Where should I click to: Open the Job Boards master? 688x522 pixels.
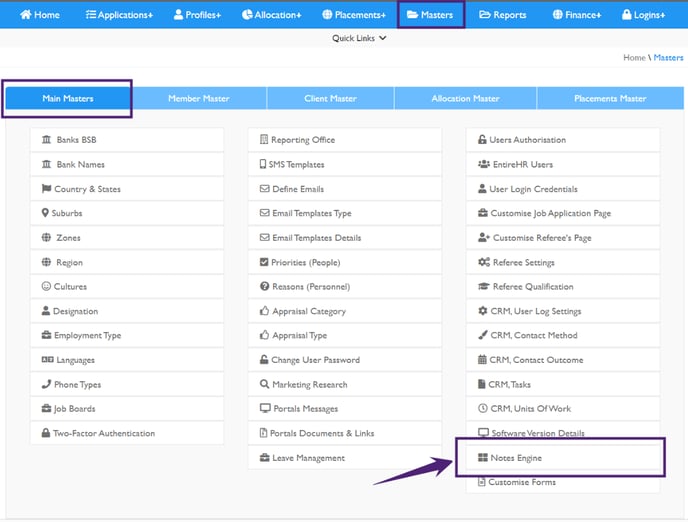point(127,408)
